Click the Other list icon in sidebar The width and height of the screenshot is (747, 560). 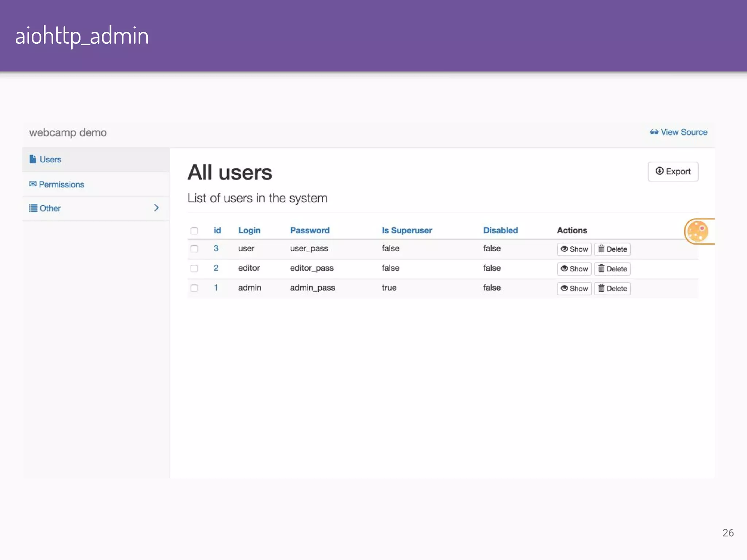33,208
